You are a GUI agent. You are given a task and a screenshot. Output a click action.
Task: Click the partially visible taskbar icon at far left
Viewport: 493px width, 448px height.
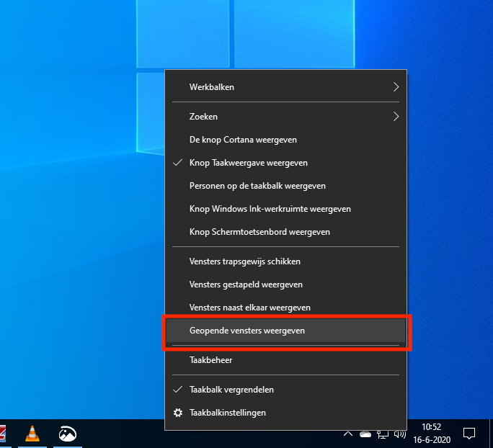point(2,434)
